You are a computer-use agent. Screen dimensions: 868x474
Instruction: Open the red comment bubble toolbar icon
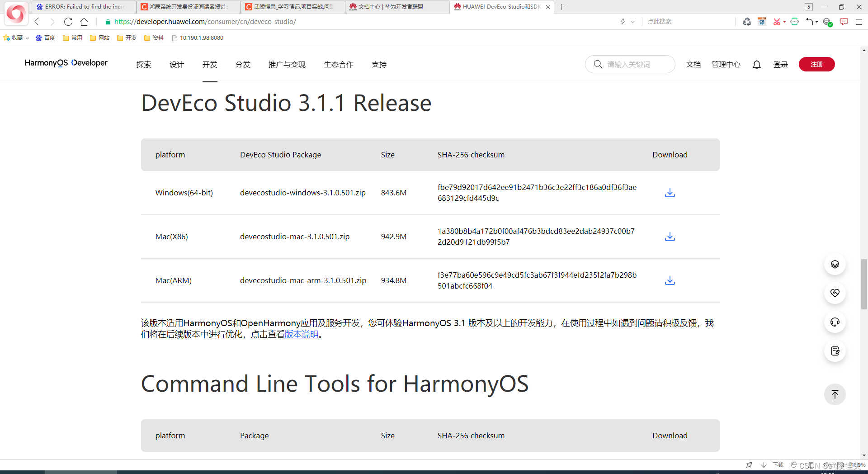[x=844, y=22]
